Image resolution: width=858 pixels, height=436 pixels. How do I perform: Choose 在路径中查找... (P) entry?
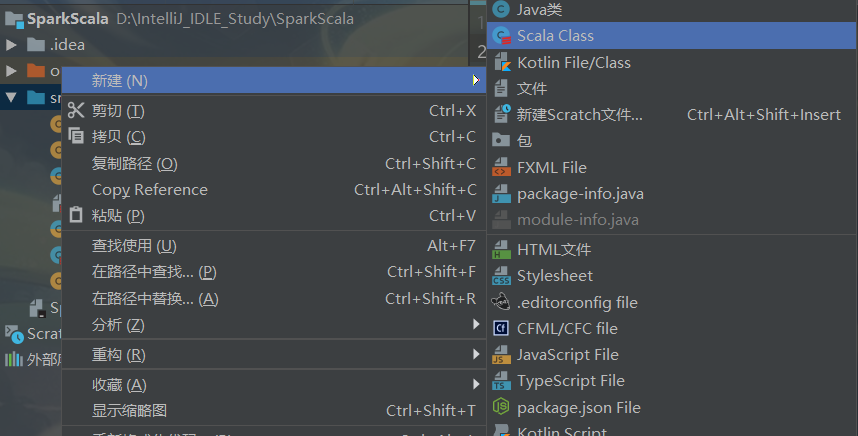(x=274, y=272)
